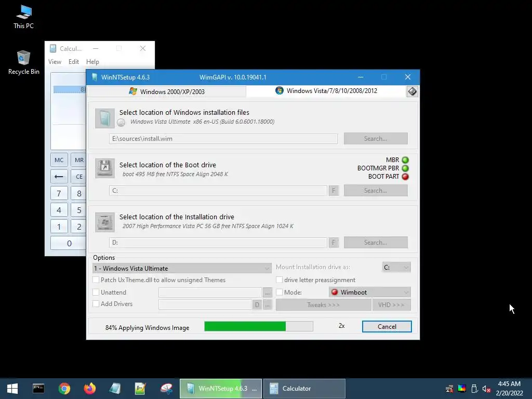Click the backspace arrow button in Calculator
The width and height of the screenshot is (532, 399).
pos(59,177)
